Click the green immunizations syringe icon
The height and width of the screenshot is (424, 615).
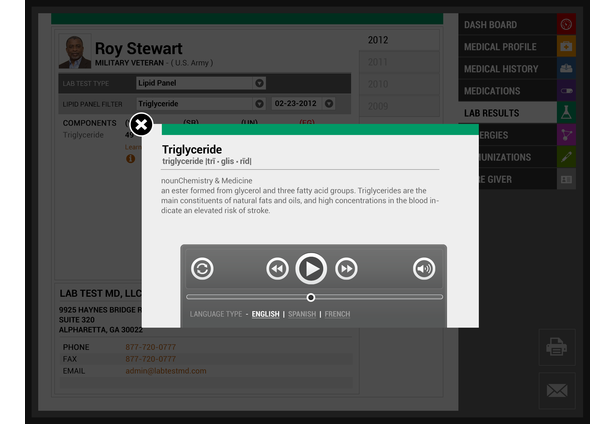566,157
